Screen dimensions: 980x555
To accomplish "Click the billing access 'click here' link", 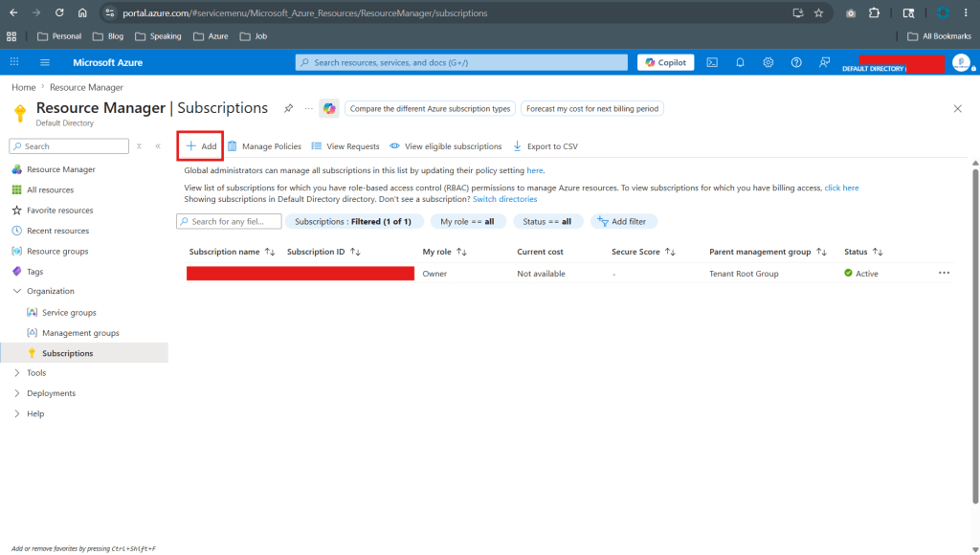I will [841, 189].
